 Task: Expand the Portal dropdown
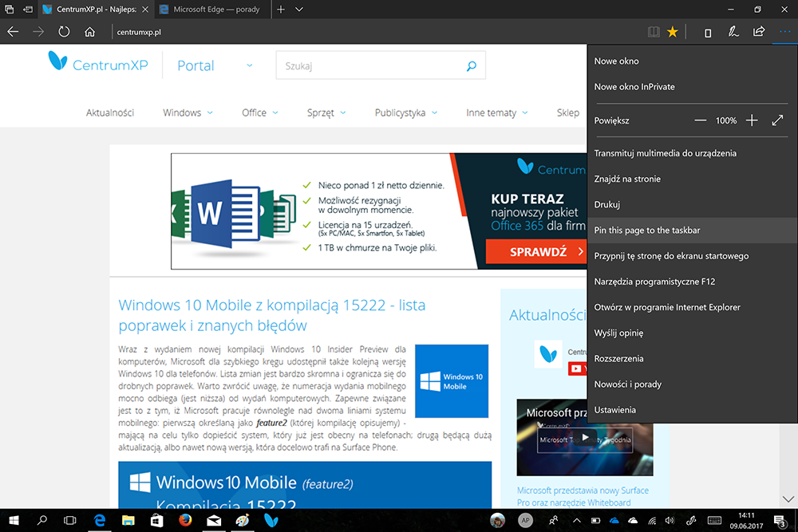click(215, 65)
